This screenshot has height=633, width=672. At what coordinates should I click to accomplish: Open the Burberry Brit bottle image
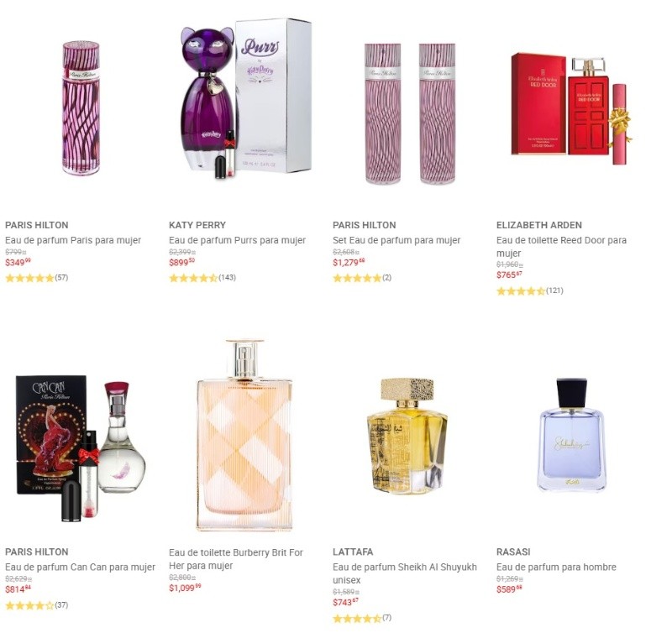pos(244,435)
